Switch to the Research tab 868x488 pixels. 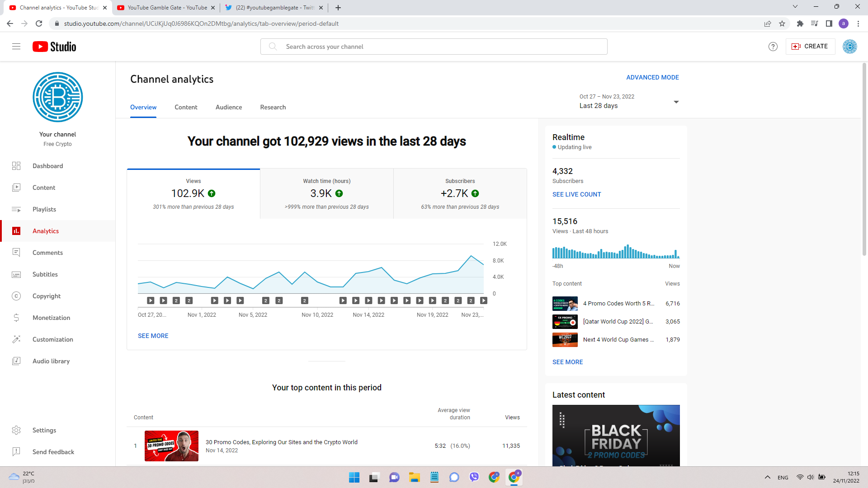[273, 107]
